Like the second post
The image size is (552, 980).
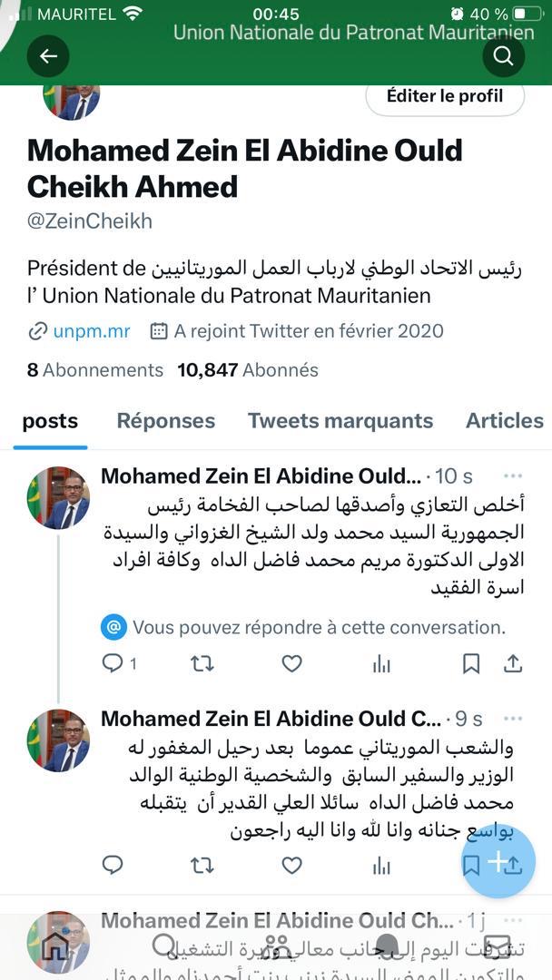click(291, 866)
